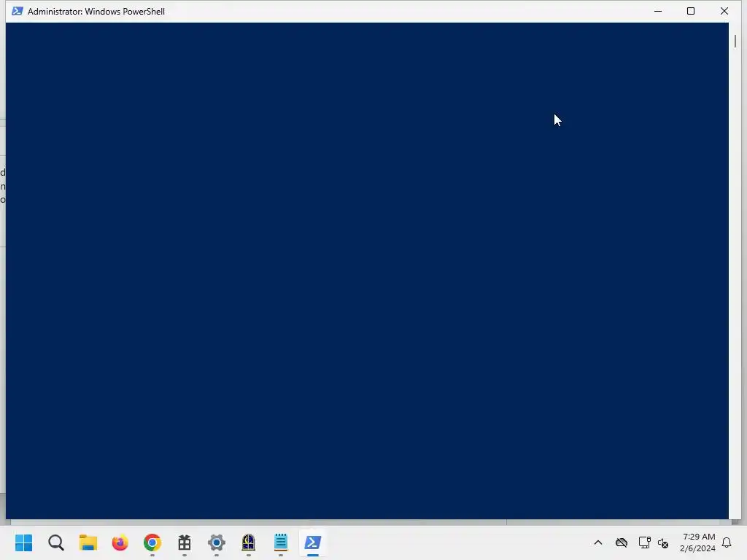Screen dimensions: 747x560
Task: Open notifications bell icon
Action: pyautogui.click(x=727, y=542)
